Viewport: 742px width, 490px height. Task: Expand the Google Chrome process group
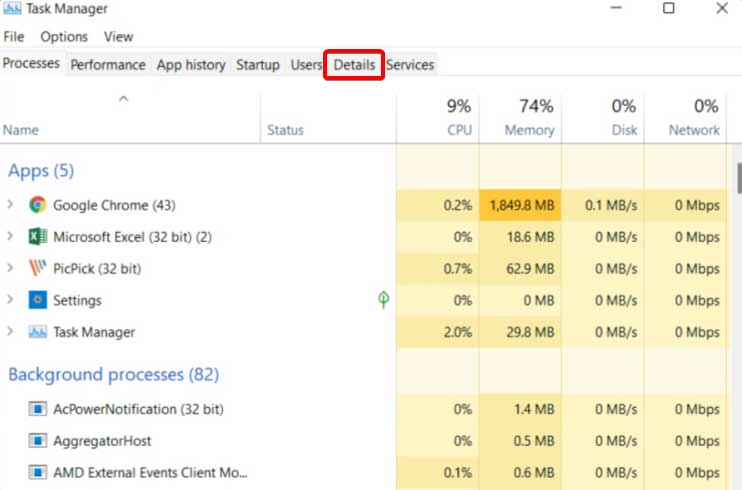coord(10,205)
